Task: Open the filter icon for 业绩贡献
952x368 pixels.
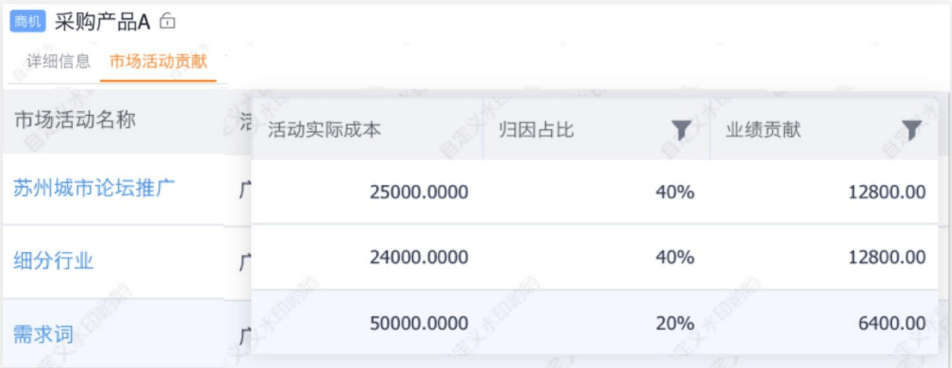Action: click(911, 129)
